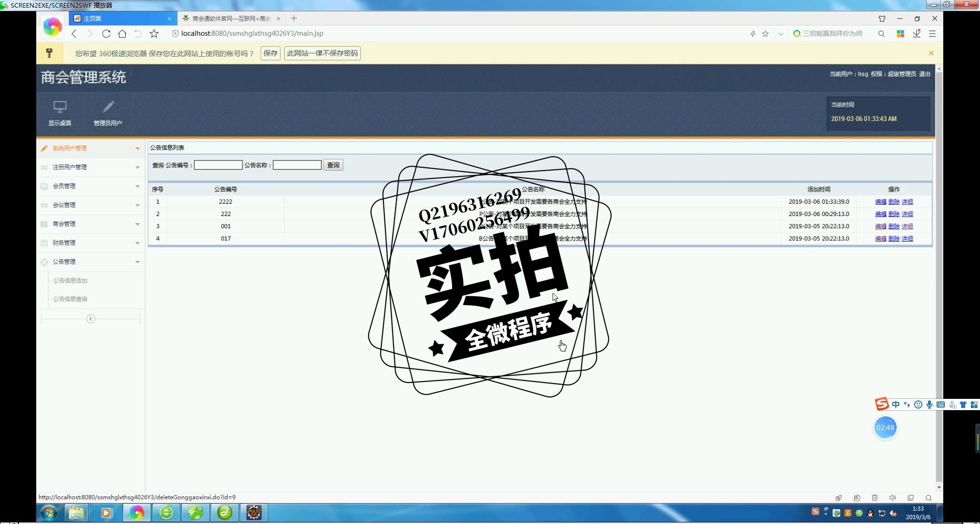Screen dimensions: 980x524
Task: Close the 商会通软件官网 tab
Action: click(x=278, y=18)
